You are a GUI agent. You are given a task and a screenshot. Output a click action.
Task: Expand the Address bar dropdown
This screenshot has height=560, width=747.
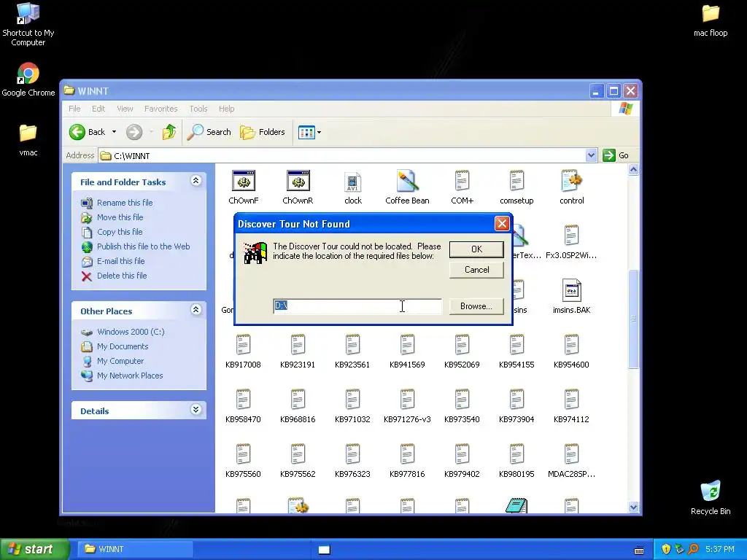591,155
